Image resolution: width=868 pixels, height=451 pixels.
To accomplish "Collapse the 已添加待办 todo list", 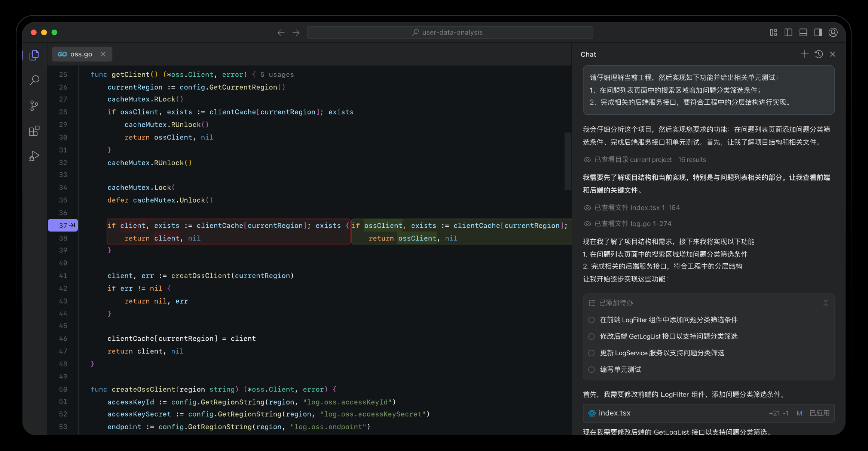I will 825,303.
